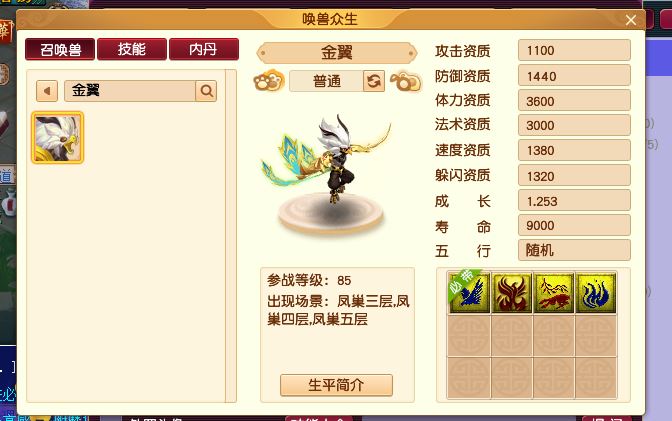Click the red beast skill icon
The image size is (672, 421).
click(x=553, y=293)
